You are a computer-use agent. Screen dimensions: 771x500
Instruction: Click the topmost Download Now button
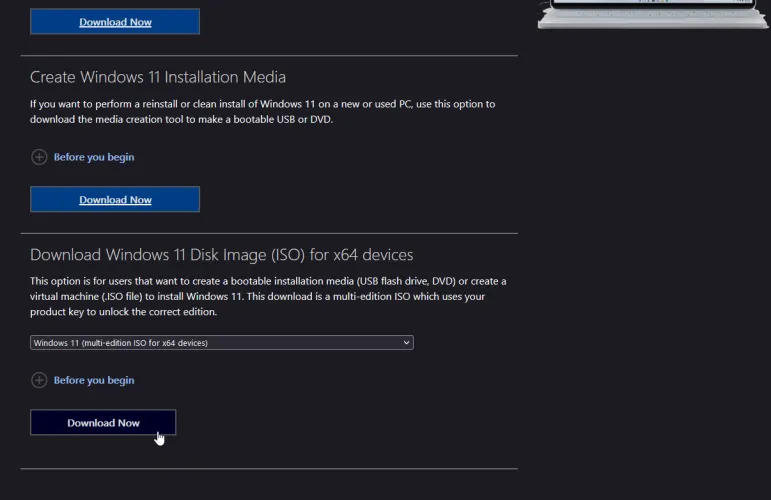(115, 21)
